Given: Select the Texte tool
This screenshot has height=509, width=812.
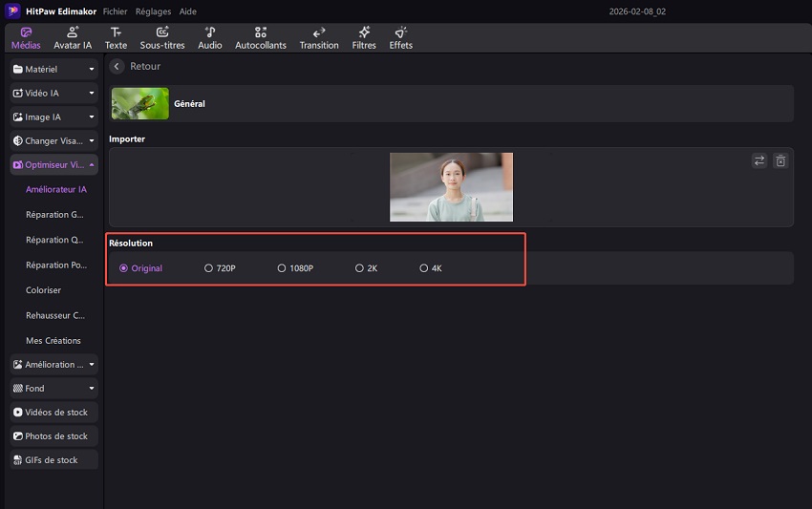Looking at the screenshot, I should [x=116, y=38].
